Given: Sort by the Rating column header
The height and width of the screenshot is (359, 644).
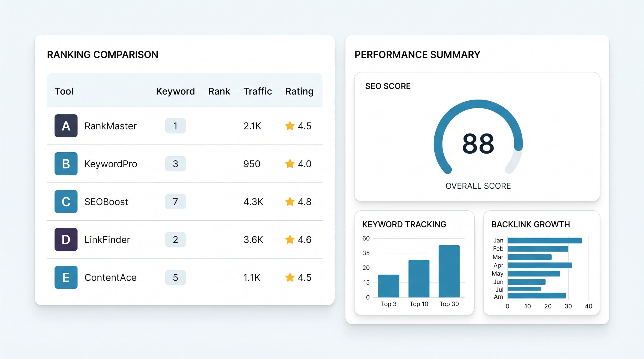Looking at the screenshot, I should click(300, 92).
